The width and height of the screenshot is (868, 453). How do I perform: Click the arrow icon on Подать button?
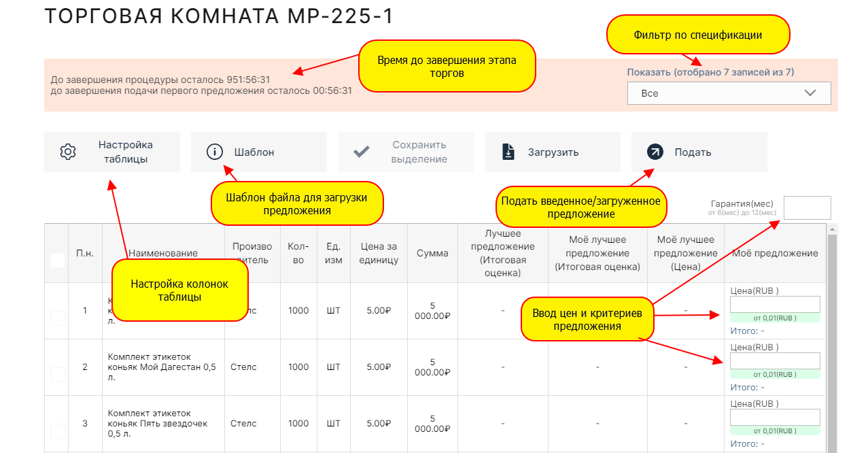655,152
